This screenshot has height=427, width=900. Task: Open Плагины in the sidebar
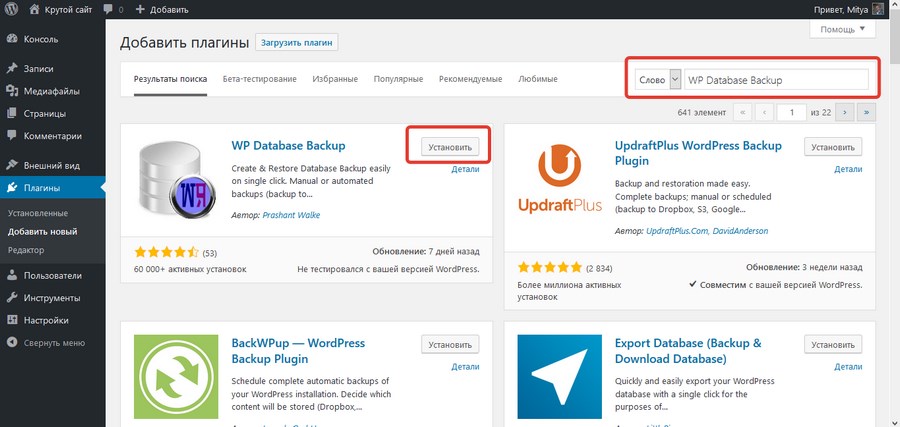click(52, 188)
